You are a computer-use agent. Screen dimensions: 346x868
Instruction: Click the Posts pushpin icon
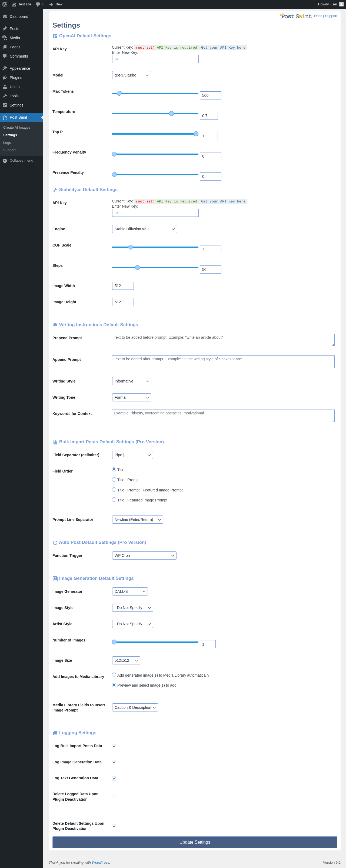click(x=5, y=29)
